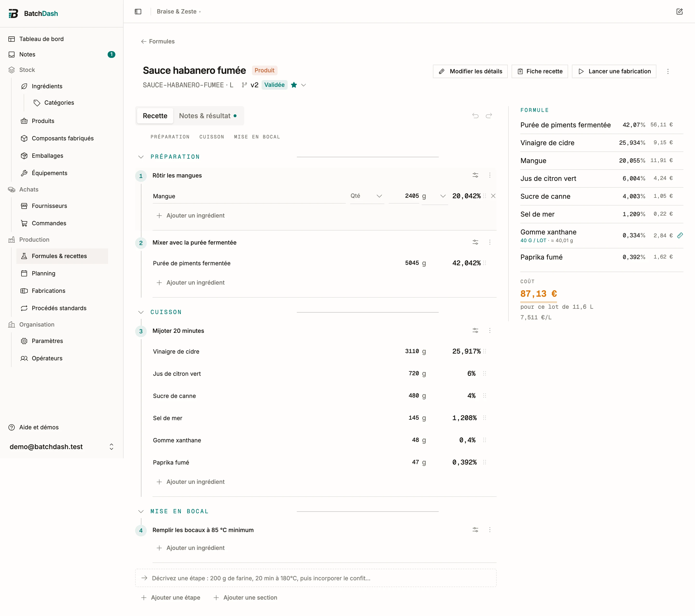This screenshot has height=616, width=695.
Task: Collapse the MISE EN BOCAL section
Action: (141, 511)
